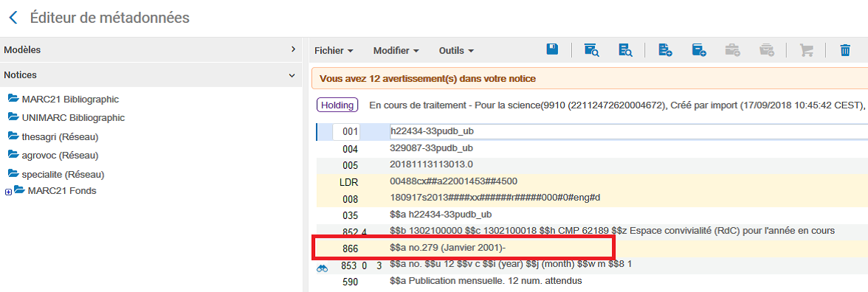
Task: Click the shopping cart order icon
Action: [x=806, y=50]
